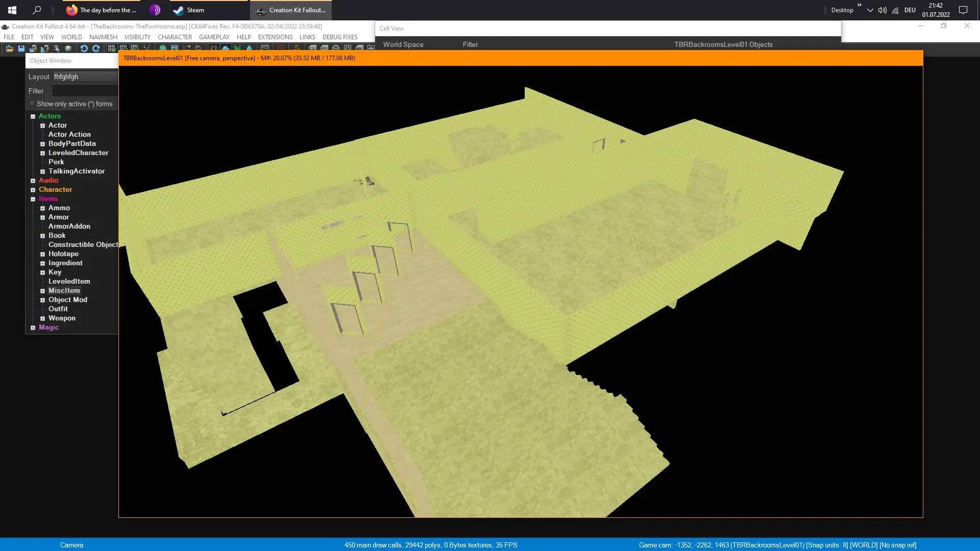Open the WORLD menu
Screen dimensions: 980x551
[71, 37]
